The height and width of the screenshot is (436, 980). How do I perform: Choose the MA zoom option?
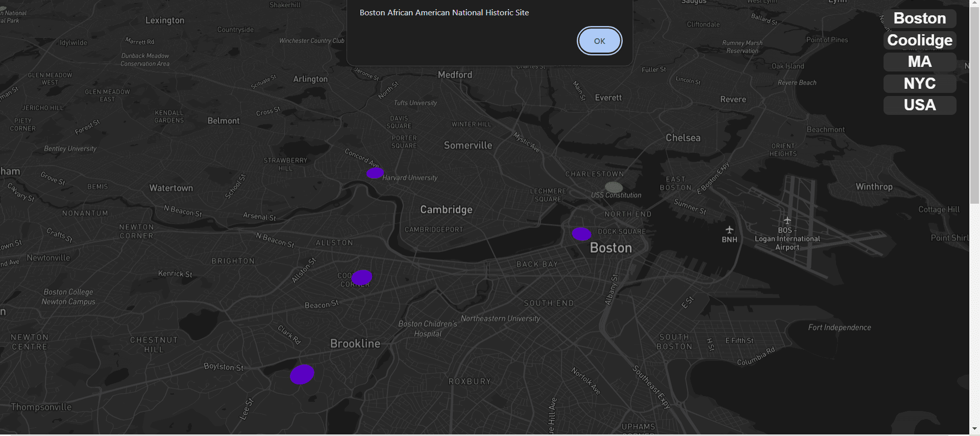[x=919, y=62]
